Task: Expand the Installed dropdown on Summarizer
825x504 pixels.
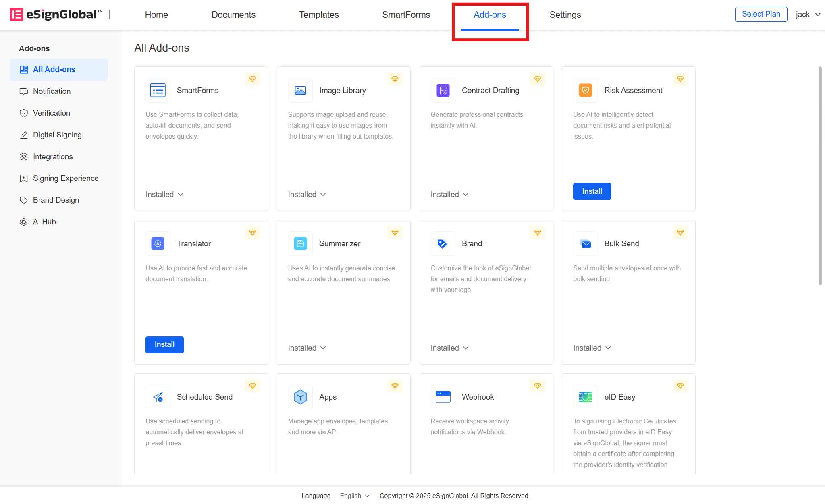Action: pyautogui.click(x=307, y=348)
